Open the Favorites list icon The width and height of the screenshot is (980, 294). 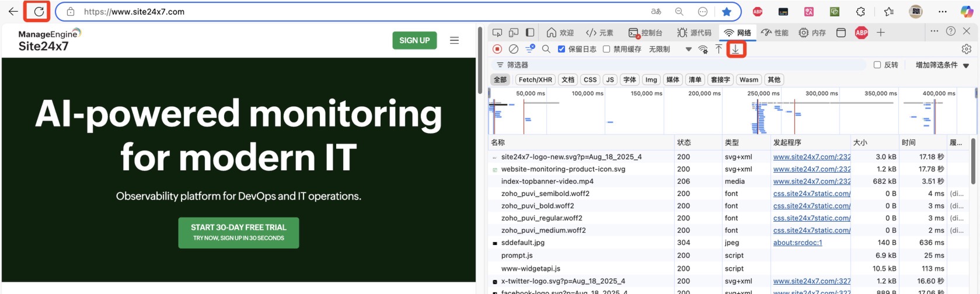pyautogui.click(x=888, y=11)
